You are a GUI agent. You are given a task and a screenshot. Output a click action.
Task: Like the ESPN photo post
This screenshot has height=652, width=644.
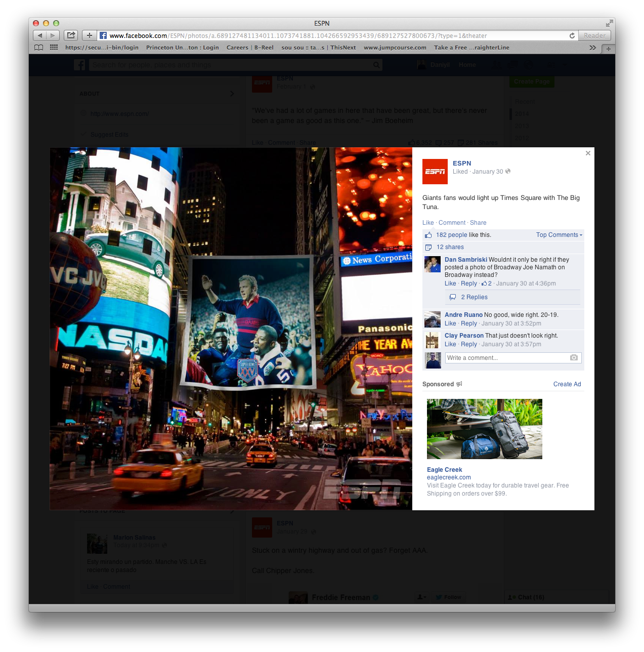428,223
